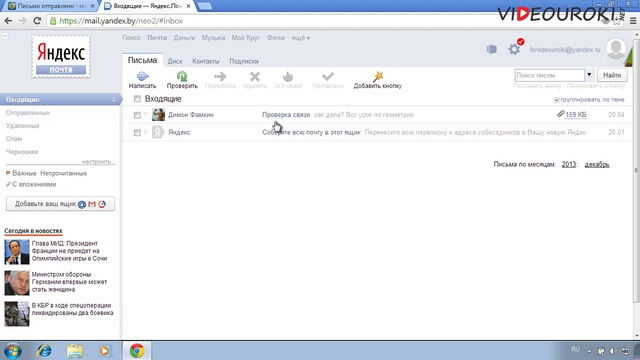The width and height of the screenshot is (640, 360).
Task: Flag the Димон Фамкин message as important
Action: coord(146,115)
